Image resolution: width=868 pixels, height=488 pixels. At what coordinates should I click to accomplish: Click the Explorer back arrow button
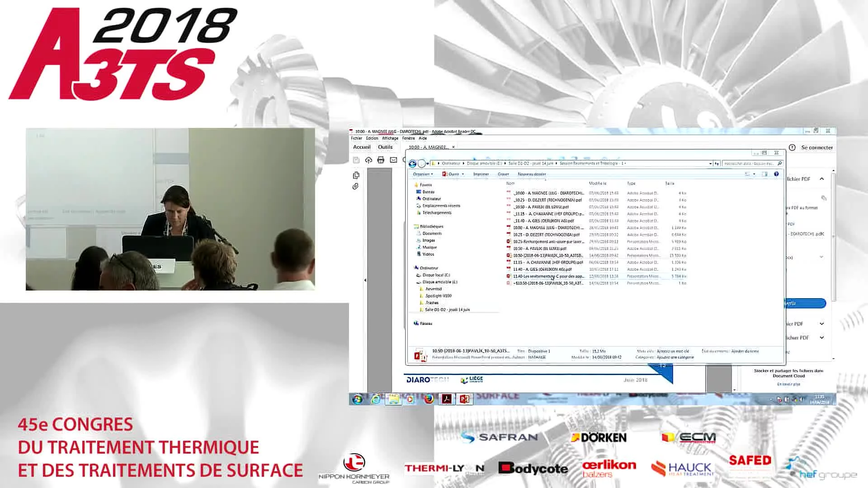412,164
